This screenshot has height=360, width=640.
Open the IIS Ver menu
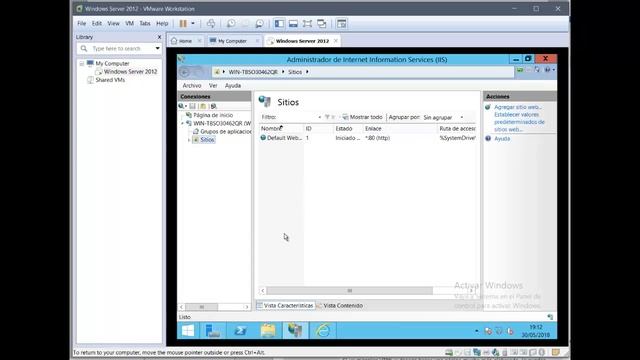click(213, 86)
